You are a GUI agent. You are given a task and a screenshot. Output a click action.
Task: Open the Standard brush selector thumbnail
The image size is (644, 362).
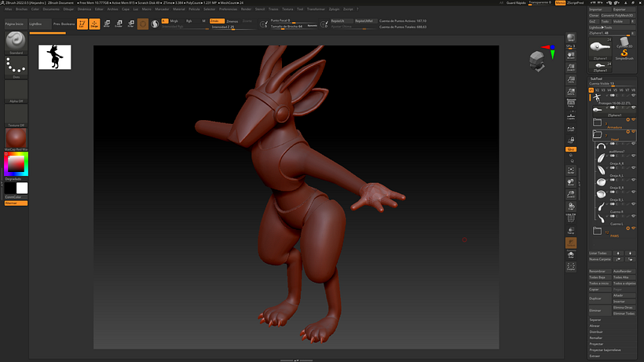point(16,41)
